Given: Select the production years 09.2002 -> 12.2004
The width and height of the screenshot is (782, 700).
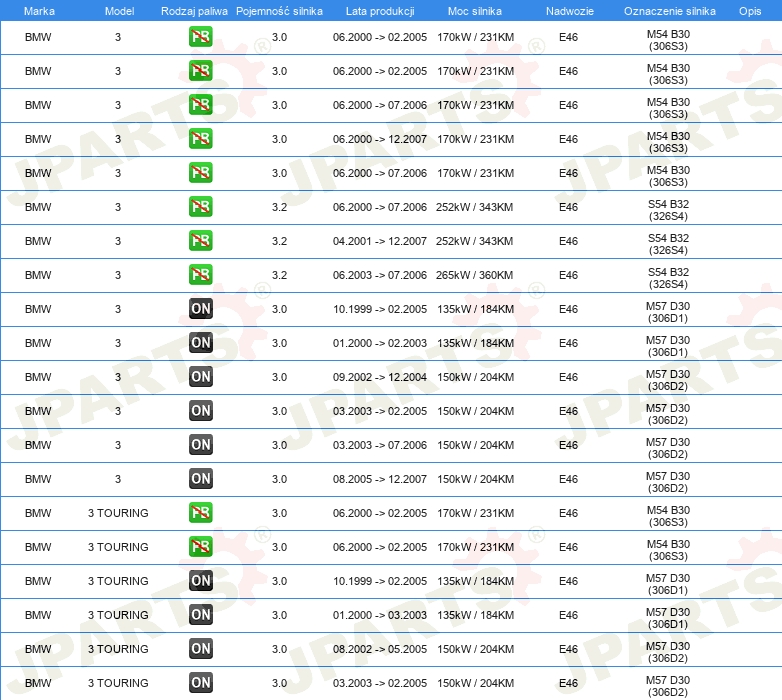Looking at the screenshot, I should 380,377.
